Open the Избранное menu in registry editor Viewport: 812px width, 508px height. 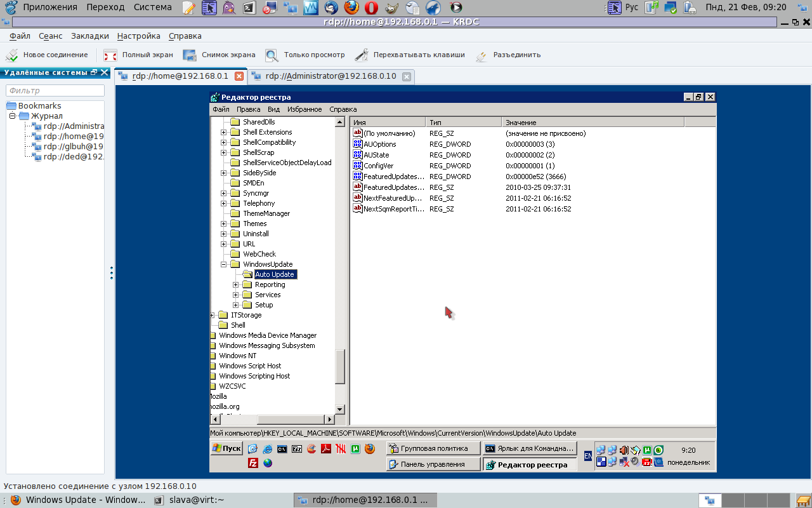(x=304, y=109)
